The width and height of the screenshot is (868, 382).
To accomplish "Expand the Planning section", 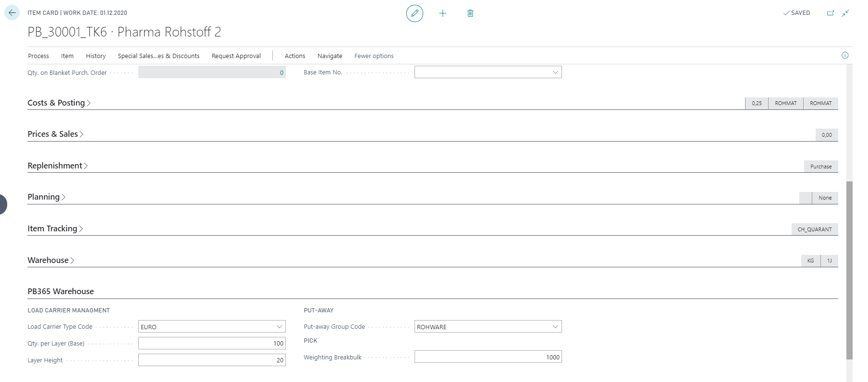I will (47, 197).
